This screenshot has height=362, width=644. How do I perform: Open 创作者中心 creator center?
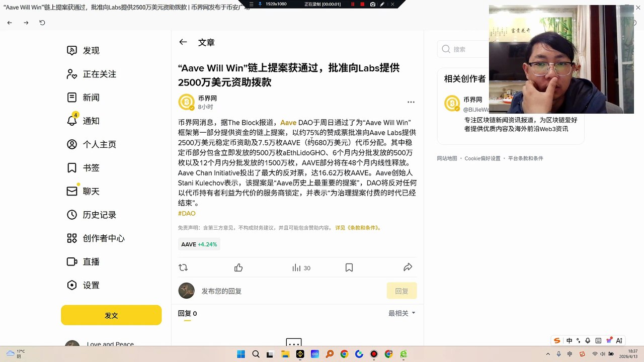(x=96, y=238)
